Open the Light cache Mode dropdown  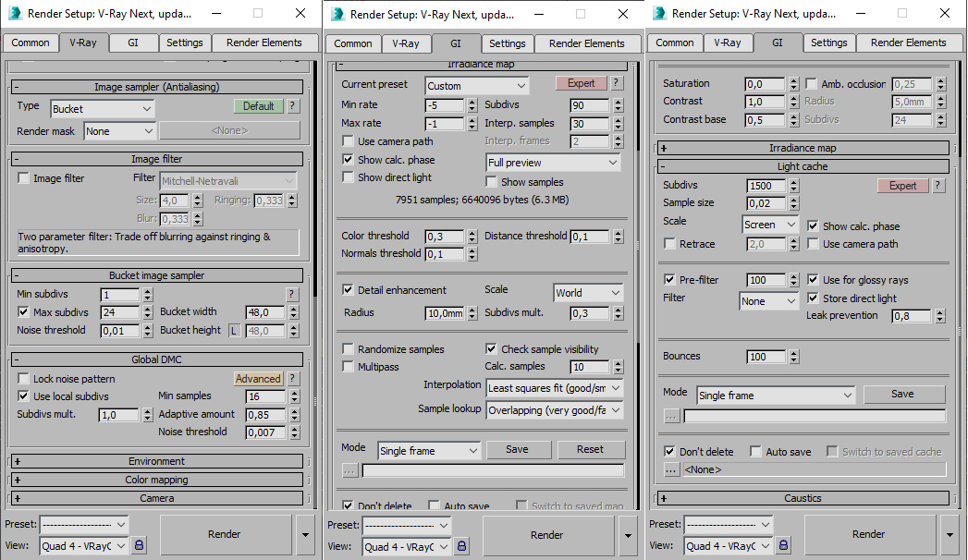coord(776,396)
